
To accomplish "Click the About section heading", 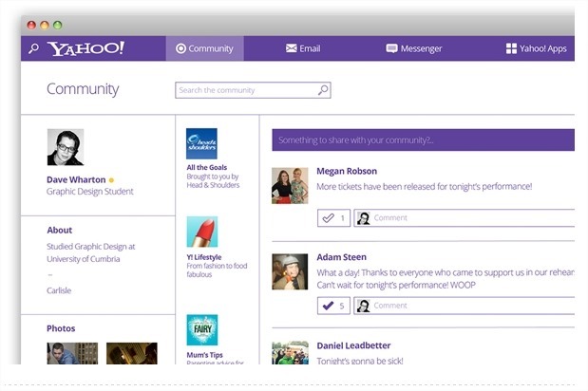I will (x=60, y=231).
